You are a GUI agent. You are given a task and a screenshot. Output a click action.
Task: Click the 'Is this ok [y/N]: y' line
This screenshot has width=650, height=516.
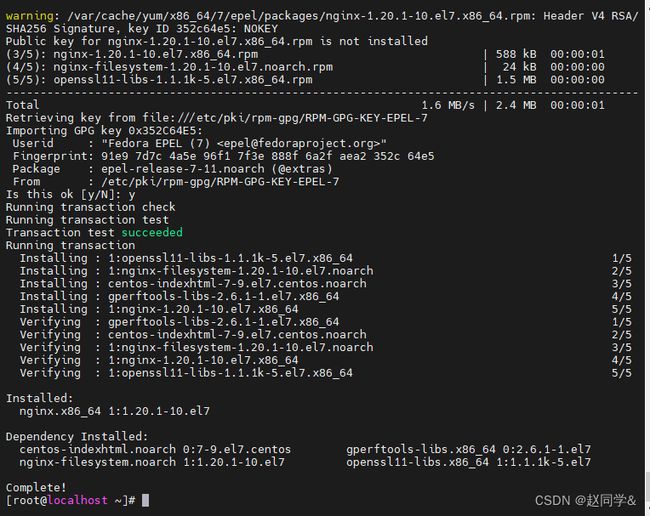click(70, 194)
